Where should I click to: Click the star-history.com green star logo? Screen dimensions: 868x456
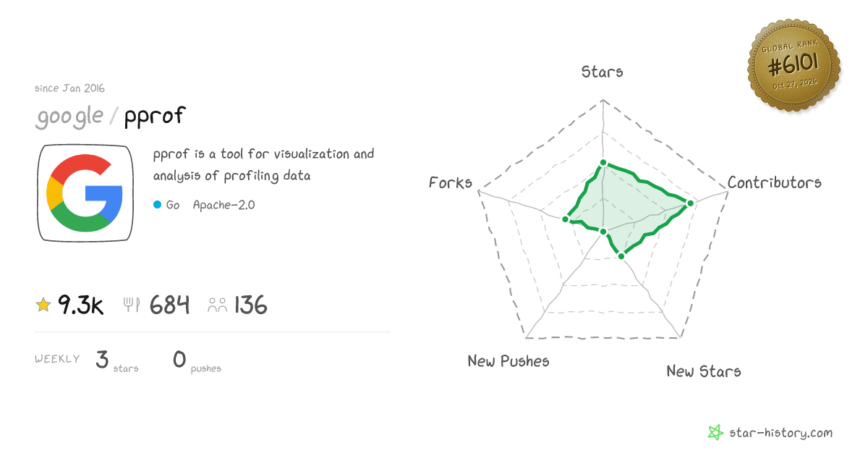(x=715, y=433)
